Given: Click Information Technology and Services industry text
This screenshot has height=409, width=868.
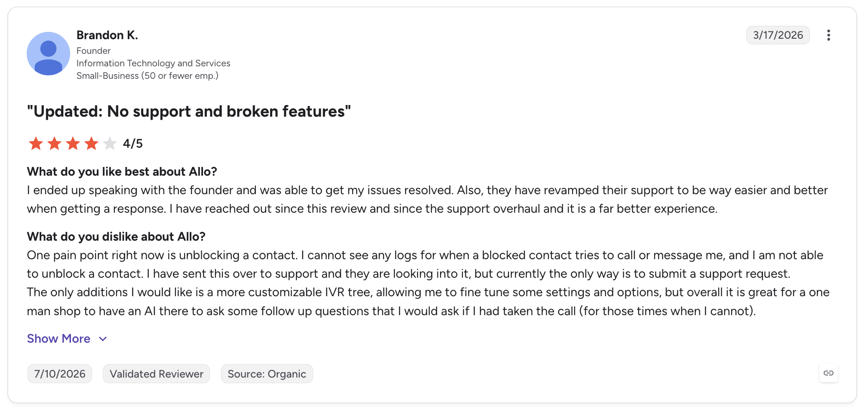Looking at the screenshot, I should (153, 63).
